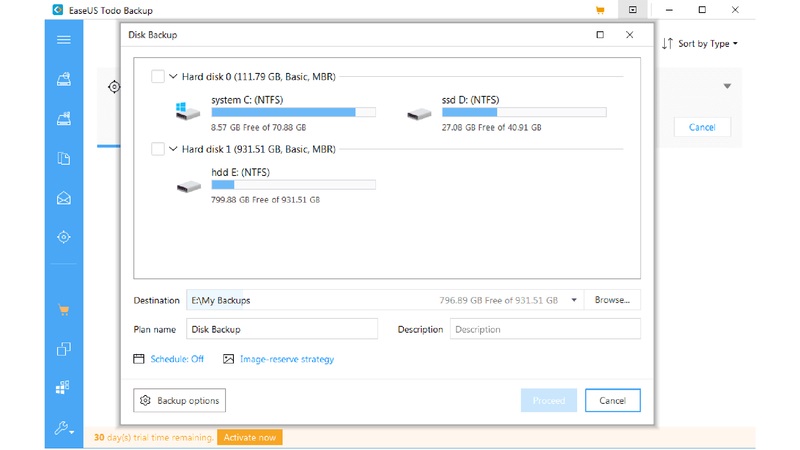Click the orange shopping cart in sidebar
Screen dimensions: 800x450
pos(64,310)
